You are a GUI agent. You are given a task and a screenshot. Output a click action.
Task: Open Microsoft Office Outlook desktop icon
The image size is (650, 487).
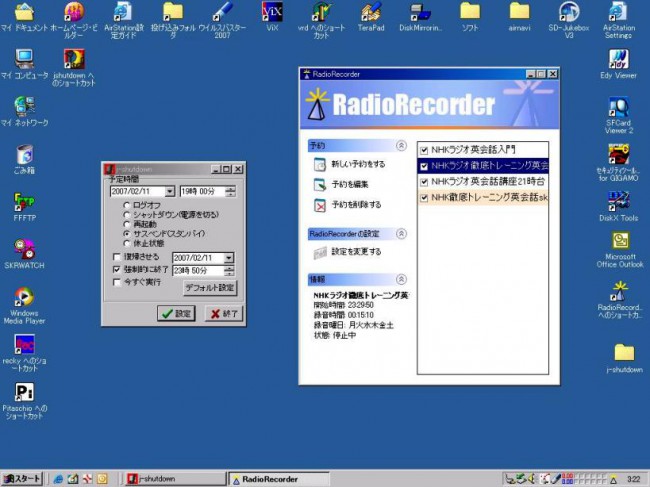point(621,241)
